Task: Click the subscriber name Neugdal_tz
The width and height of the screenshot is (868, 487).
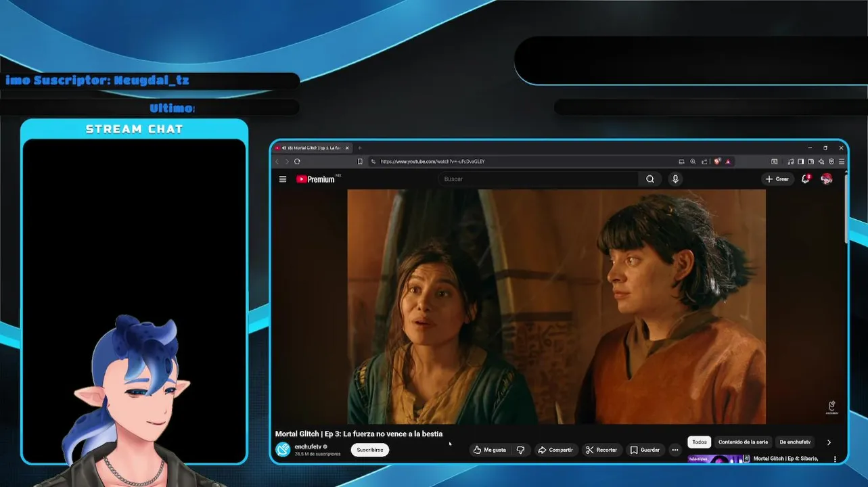Action: click(152, 80)
